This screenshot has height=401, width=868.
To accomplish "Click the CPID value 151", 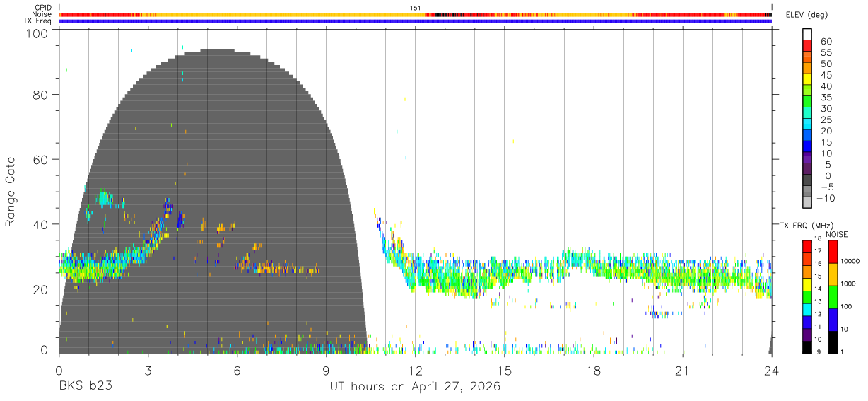I will click(x=416, y=8).
